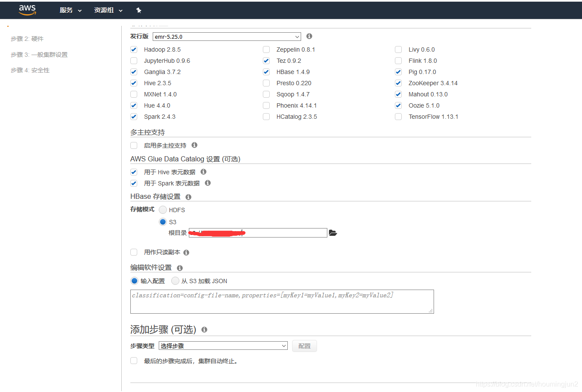Go to 步骤 4: 安全性 in sidebar

tap(30, 70)
